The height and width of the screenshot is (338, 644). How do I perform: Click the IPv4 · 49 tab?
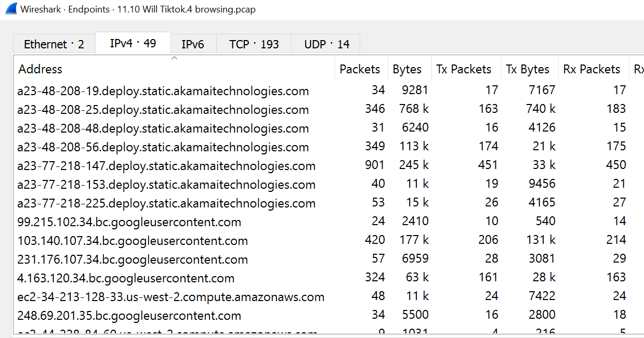pos(133,43)
